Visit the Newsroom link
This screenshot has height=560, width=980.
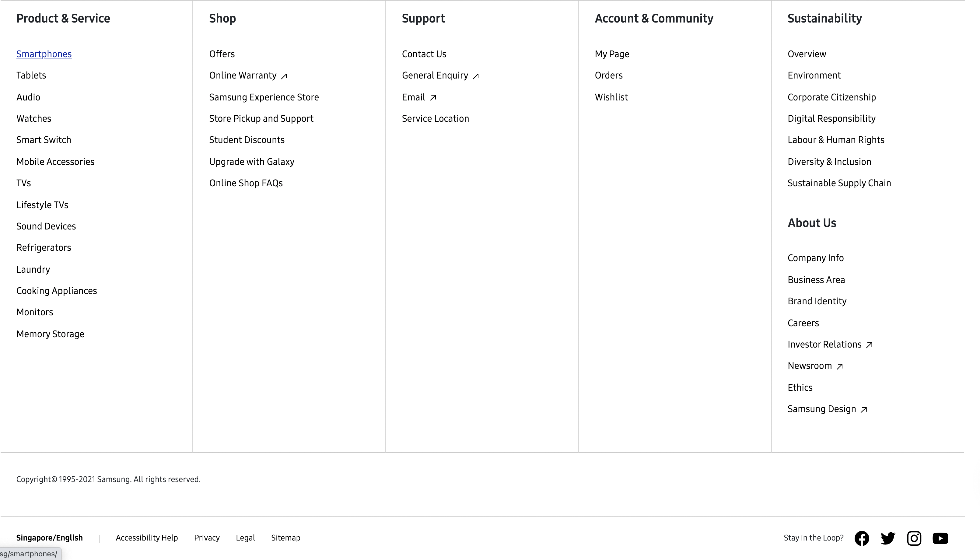810,366
